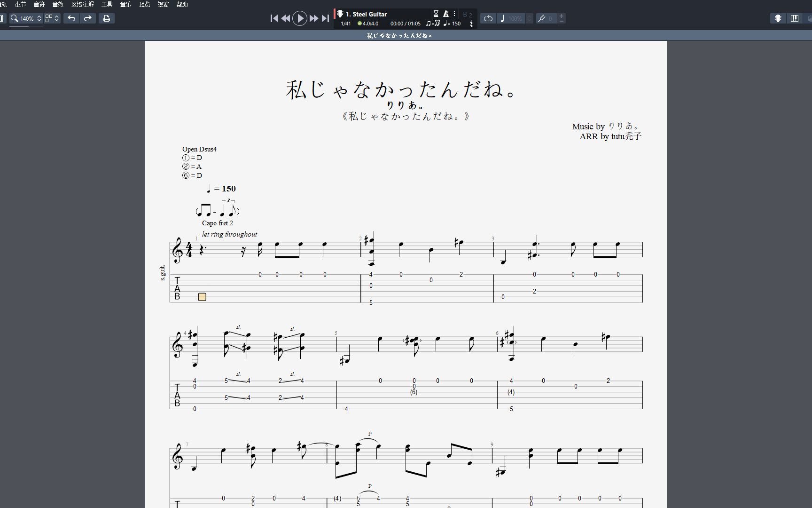Viewport: 812px width, 508px height.
Task: Click the treble clef in bar 1
Action: pyautogui.click(x=178, y=249)
